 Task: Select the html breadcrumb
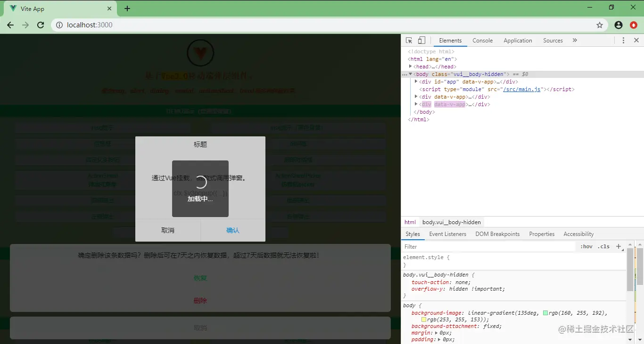pos(410,222)
